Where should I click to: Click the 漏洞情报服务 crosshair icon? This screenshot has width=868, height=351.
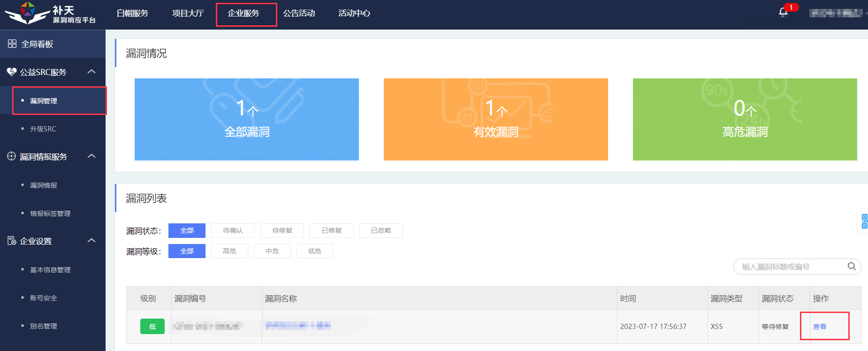coord(12,156)
